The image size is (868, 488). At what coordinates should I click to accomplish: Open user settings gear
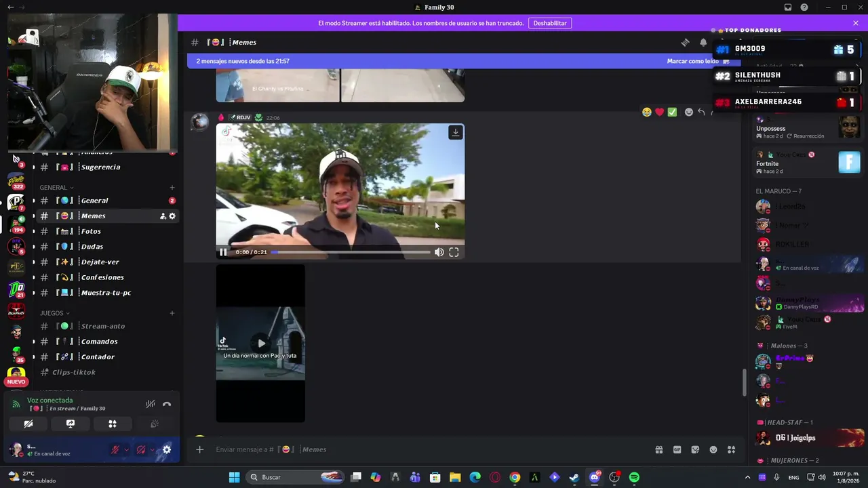(167, 449)
